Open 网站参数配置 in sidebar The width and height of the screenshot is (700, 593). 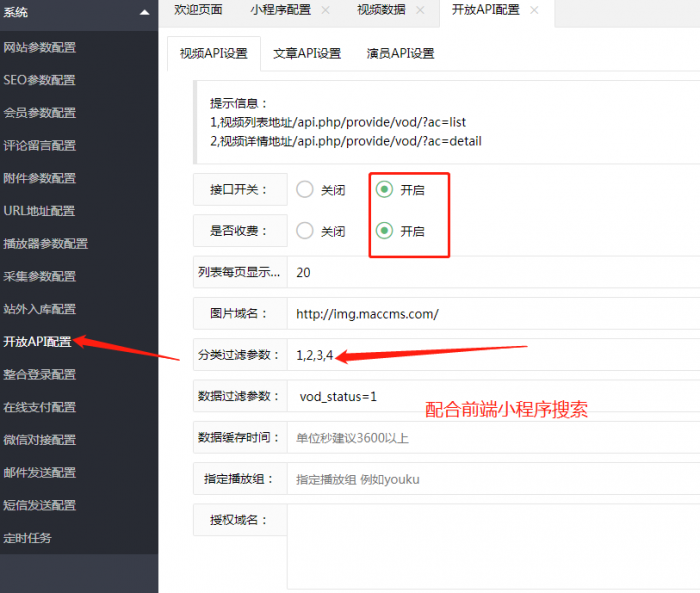click(x=39, y=47)
